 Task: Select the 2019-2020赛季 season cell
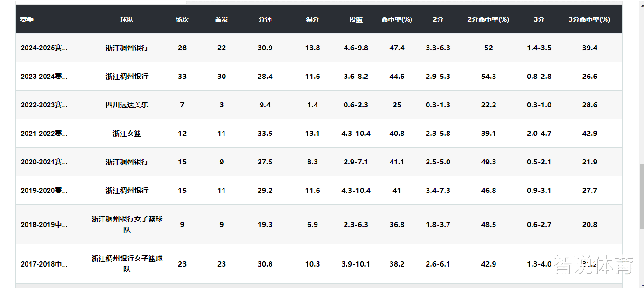point(44,191)
